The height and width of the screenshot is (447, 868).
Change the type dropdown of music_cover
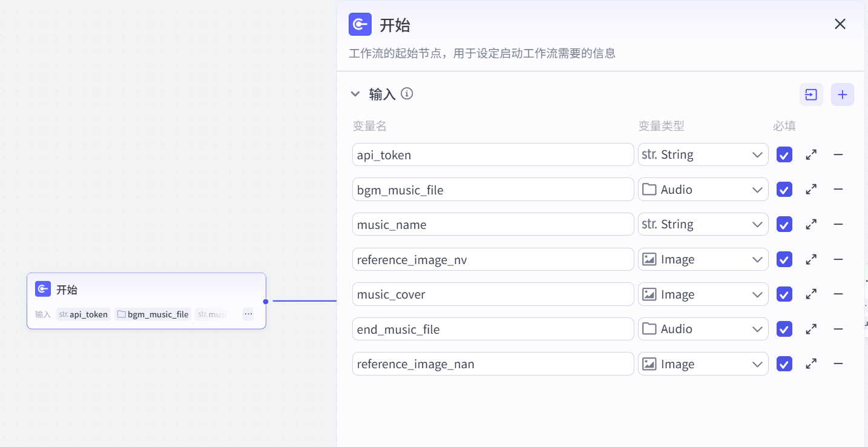pos(703,294)
